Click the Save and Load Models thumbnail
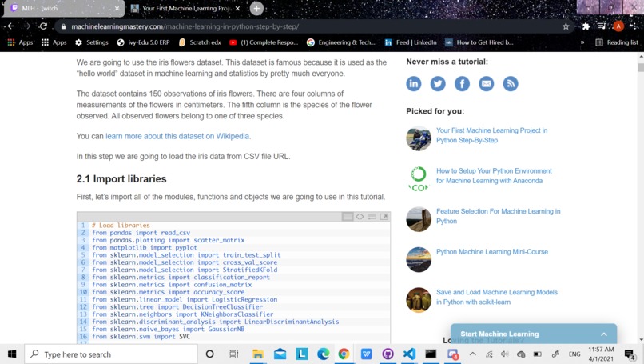Screen dimensions: 644x364 click(419, 300)
